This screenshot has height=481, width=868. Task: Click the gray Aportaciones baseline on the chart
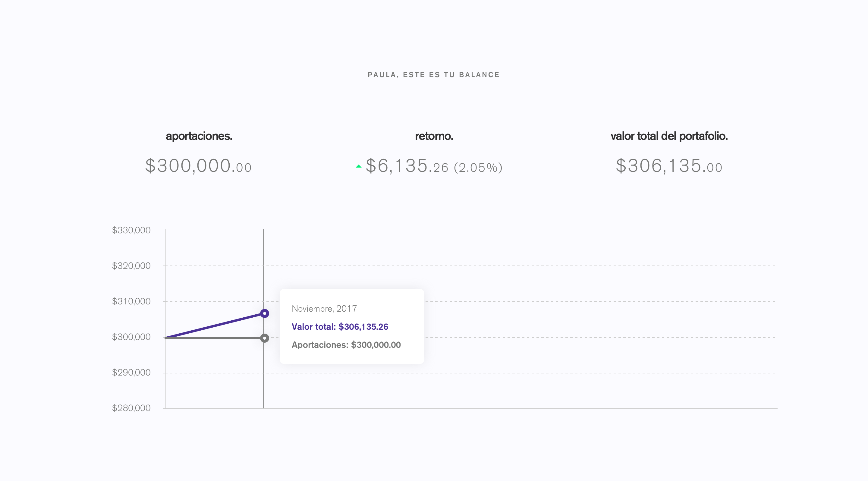[212, 338]
